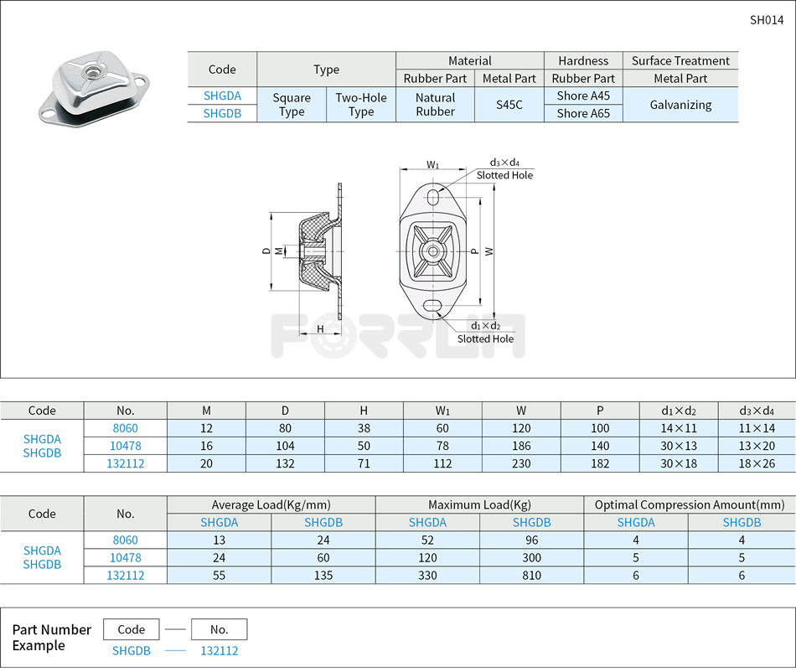Expand the Material column header

pos(469,60)
